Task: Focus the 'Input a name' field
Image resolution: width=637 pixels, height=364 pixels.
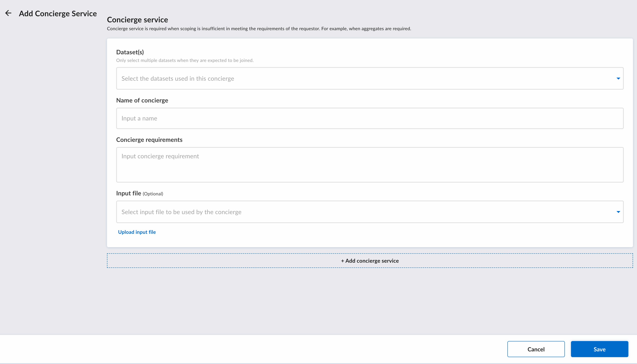Action: (370, 118)
